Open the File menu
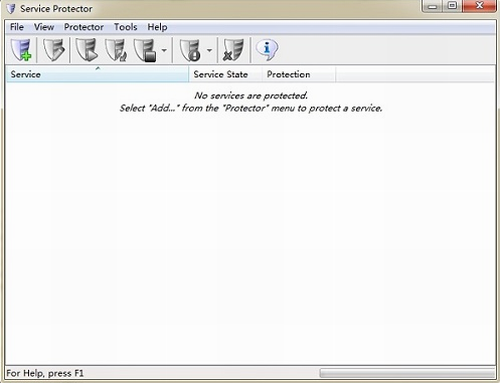 pyautogui.click(x=17, y=27)
